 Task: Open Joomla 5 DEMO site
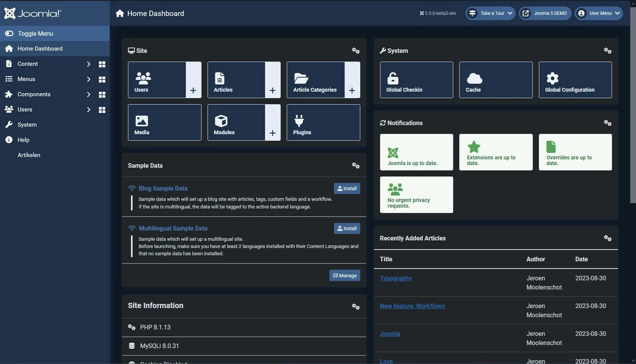[x=545, y=13]
